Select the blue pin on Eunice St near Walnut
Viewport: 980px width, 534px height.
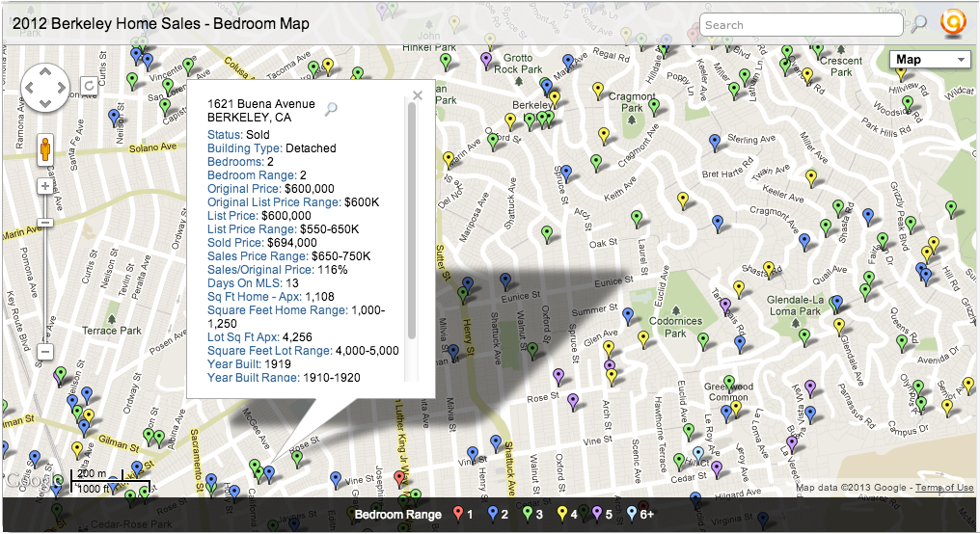tap(505, 281)
